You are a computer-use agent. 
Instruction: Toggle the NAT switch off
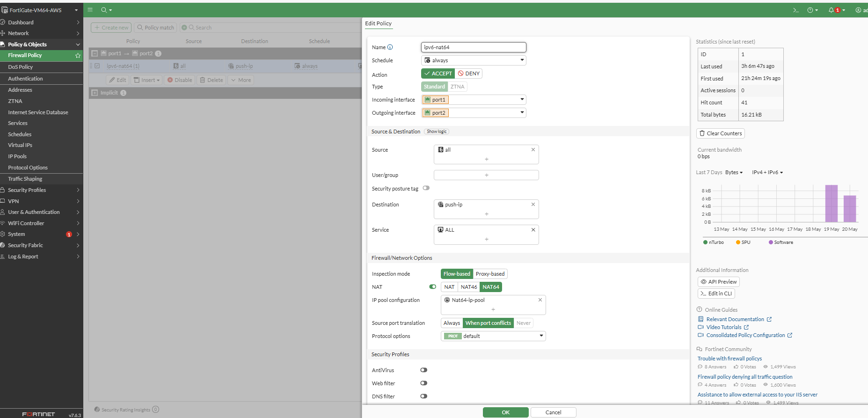[x=432, y=287]
